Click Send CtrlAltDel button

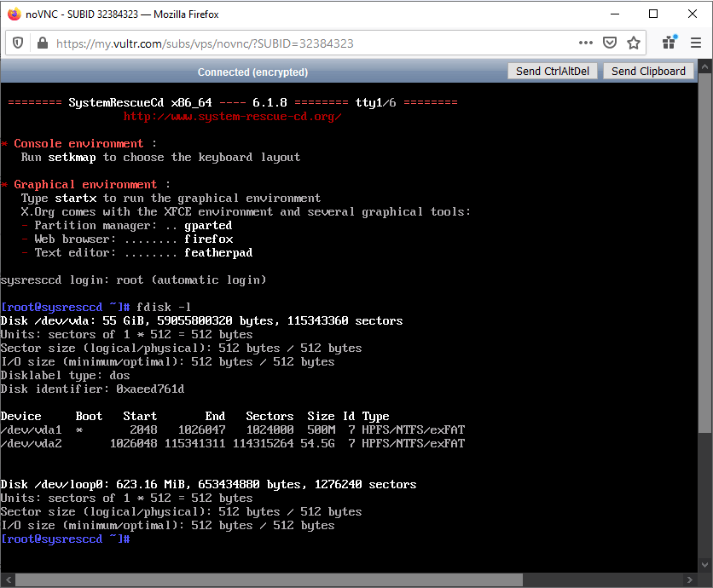pyautogui.click(x=552, y=72)
